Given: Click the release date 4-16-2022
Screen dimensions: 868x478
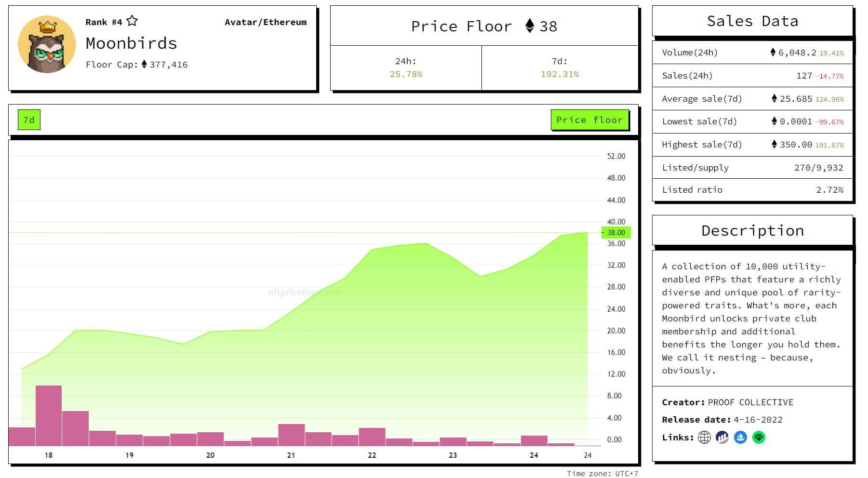Looking at the screenshot, I should 758,420.
